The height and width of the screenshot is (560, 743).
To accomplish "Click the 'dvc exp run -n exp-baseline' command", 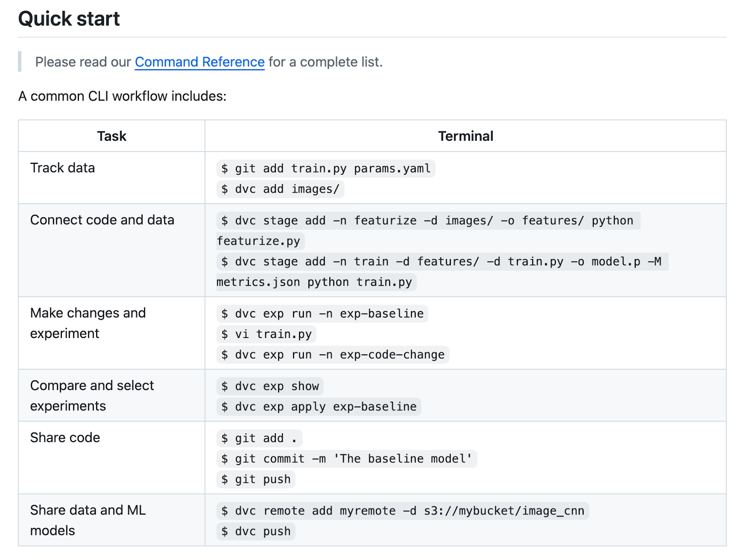I will [322, 314].
